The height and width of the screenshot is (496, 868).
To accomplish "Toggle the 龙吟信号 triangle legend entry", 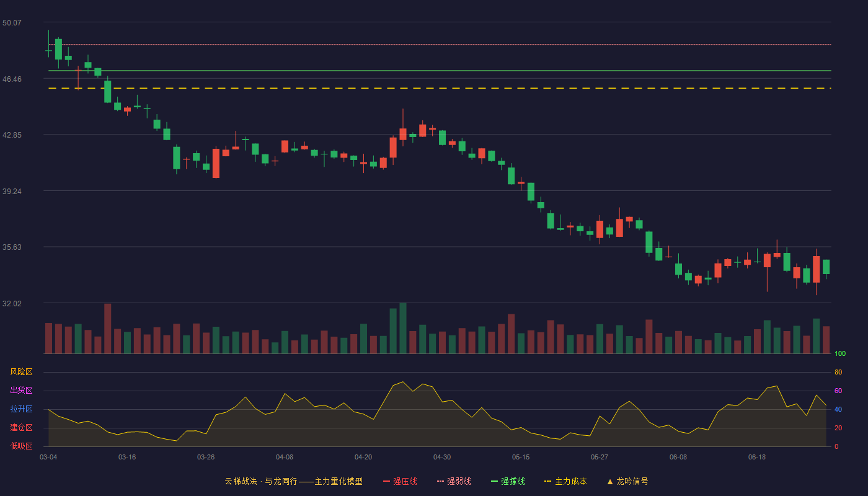I will tap(627, 481).
